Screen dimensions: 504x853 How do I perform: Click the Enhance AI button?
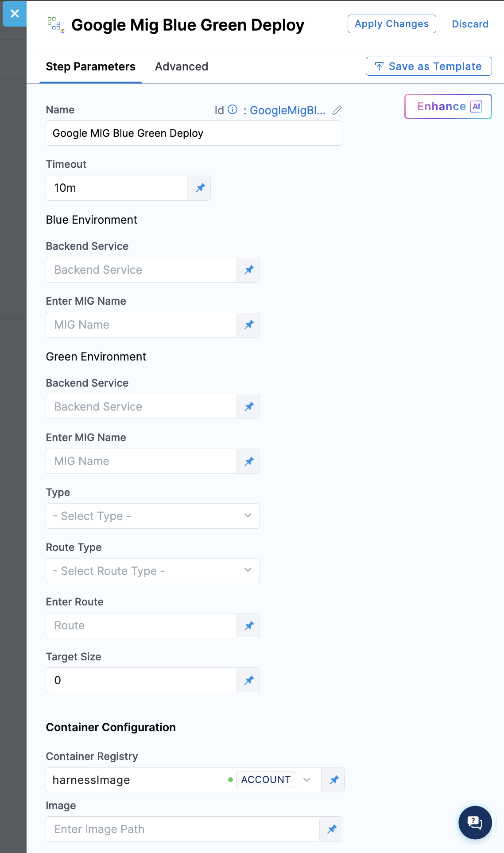tap(448, 107)
